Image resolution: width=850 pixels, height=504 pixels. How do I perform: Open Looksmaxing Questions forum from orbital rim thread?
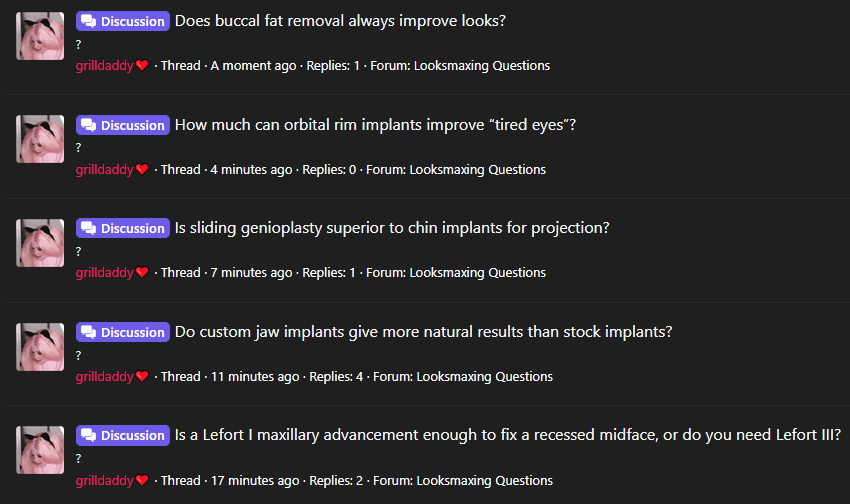(476, 170)
